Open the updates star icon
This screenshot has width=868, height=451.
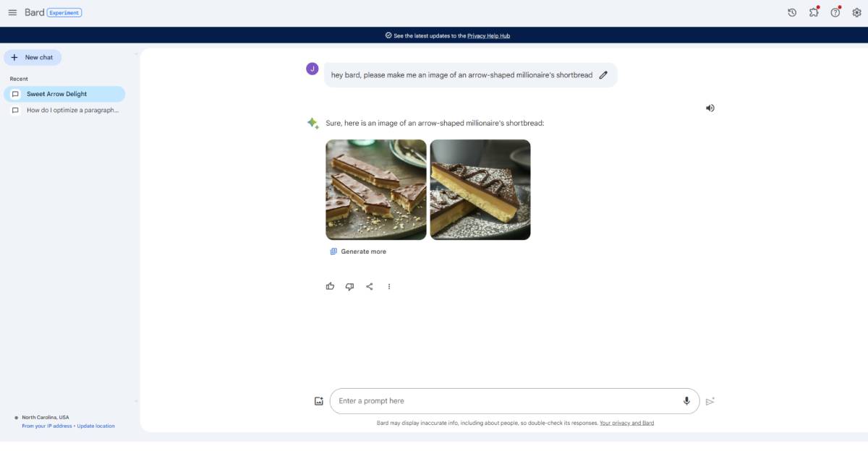(814, 12)
